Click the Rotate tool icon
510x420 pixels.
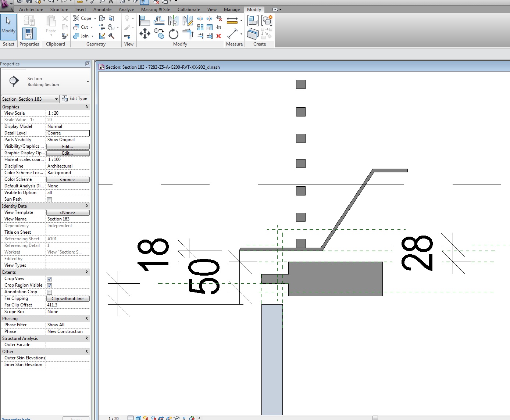click(x=173, y=34)
